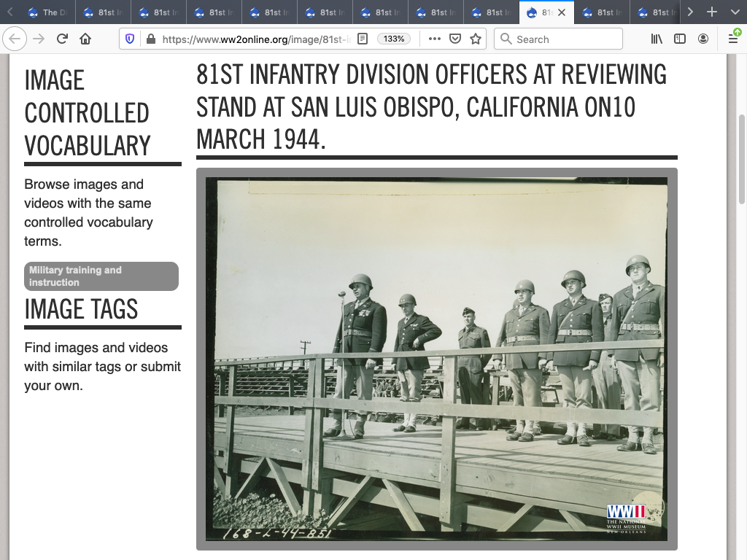The height and width of the screenshot is (560, 747).
Task: Click 'Military training and instruction' tag
Action: (101, 276)
